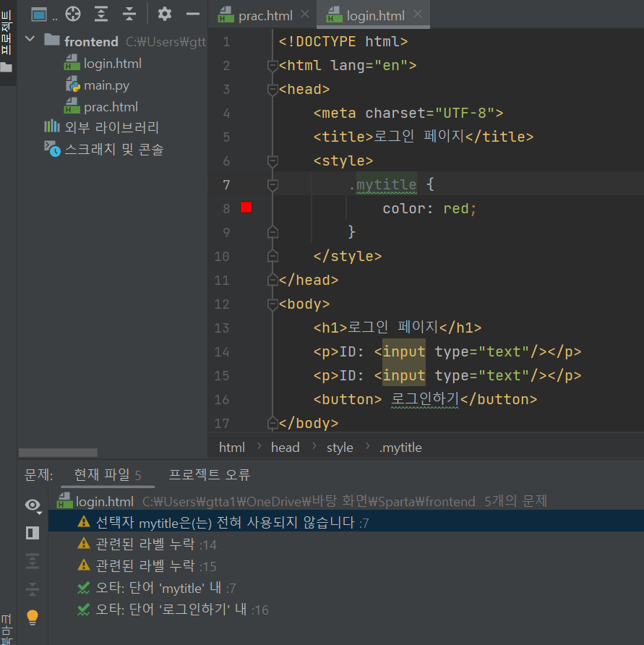Screen dimensions: 644x645
Task: Select the login.html row in Problems
Action: (x=346, y=501)
